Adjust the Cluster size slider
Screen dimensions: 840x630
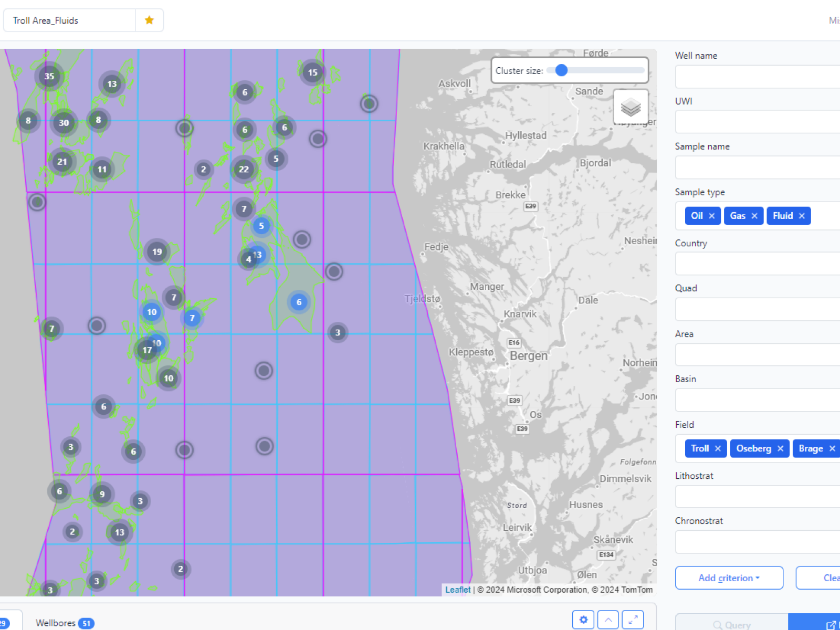(x=561, y=70)
